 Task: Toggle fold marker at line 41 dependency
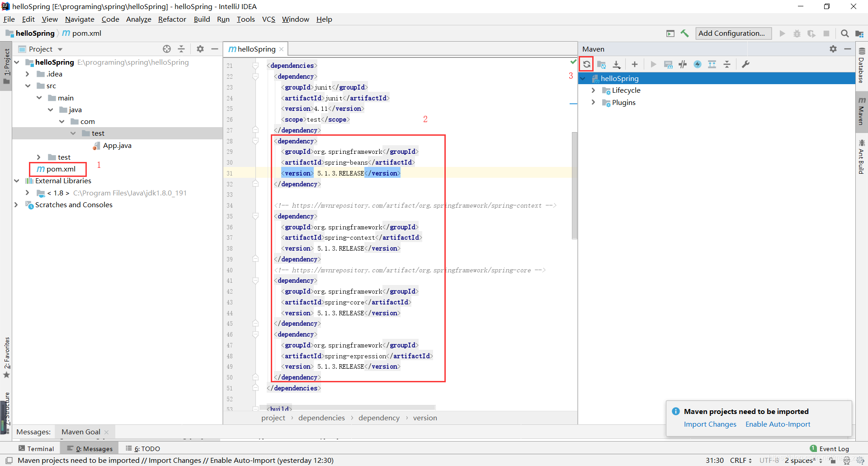pyautogui.click(x=255, y=281)
